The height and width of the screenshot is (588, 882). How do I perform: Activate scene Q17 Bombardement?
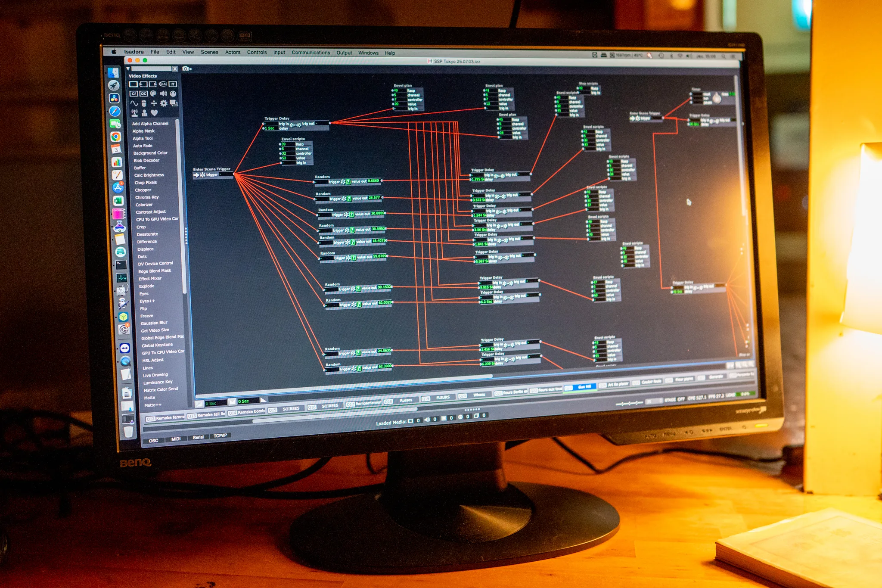[363, 403]
